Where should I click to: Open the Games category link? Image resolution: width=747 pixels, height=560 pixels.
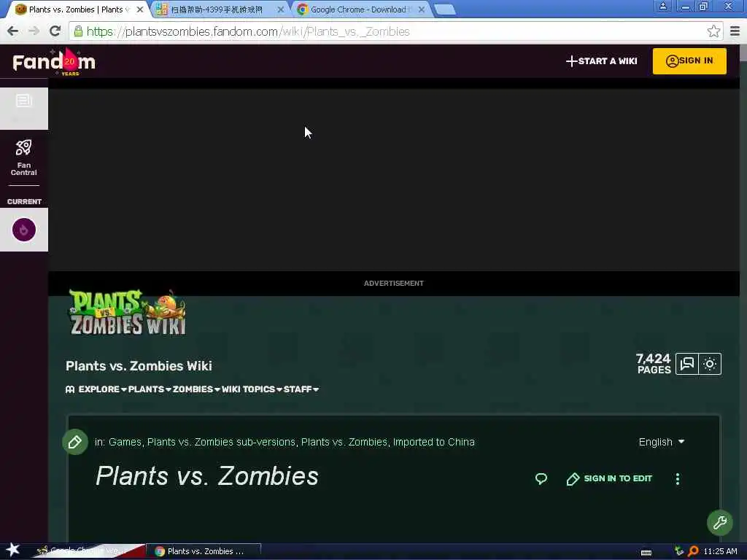point(125,442)
